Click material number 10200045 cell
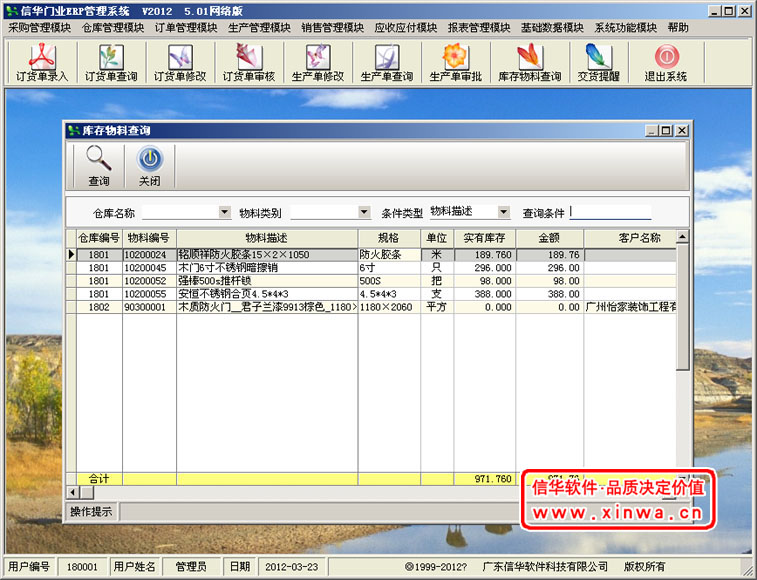This screenshot has width=757, height=580. [149, 268]
